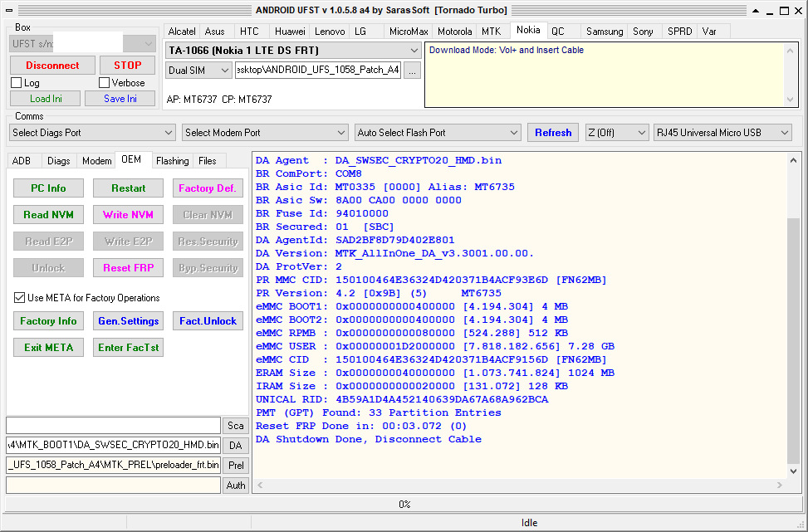The width and height of the screenshot is (808, 532).
Task: Open the LG tab
Action: click(360, 32)
